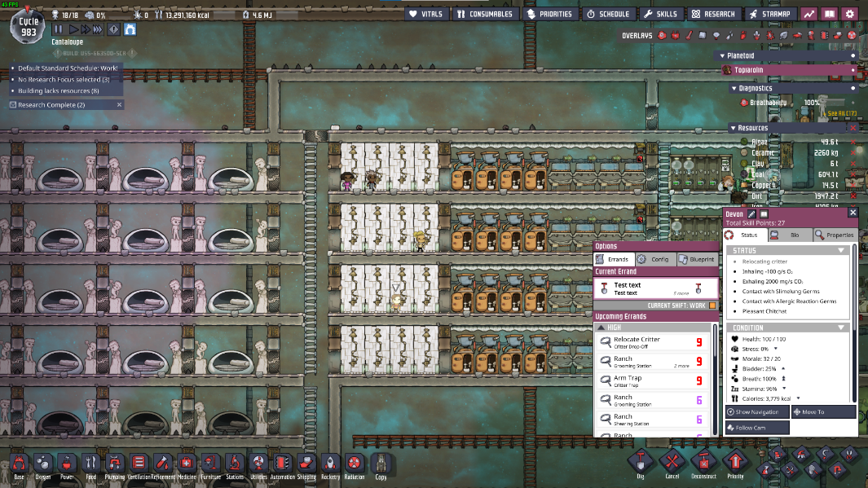Collapse the Planetoid section
868x488 pixels.
tap(722, 56)
